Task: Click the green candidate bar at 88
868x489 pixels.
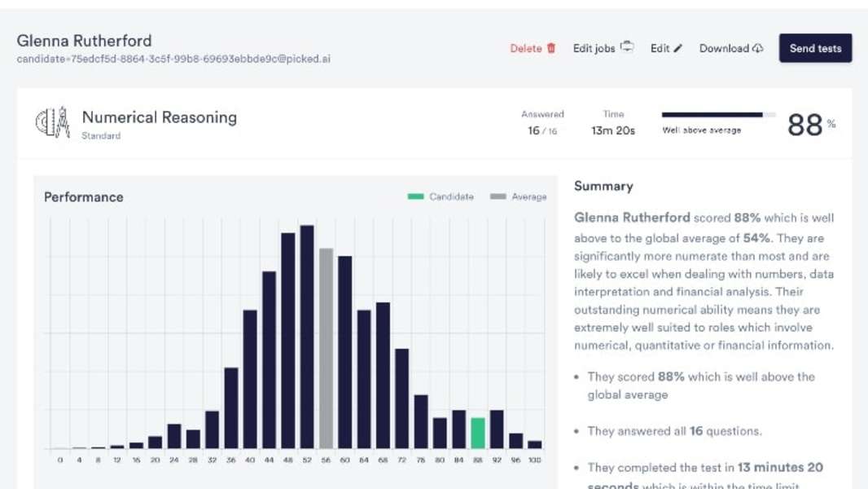Action: (478, 433)
